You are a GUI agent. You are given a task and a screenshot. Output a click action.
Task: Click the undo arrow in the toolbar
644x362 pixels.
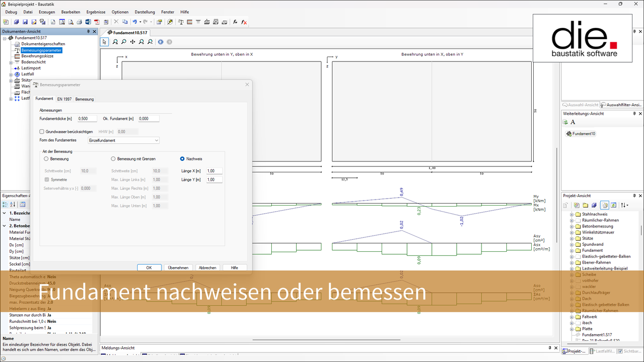[x=135, y=22]
